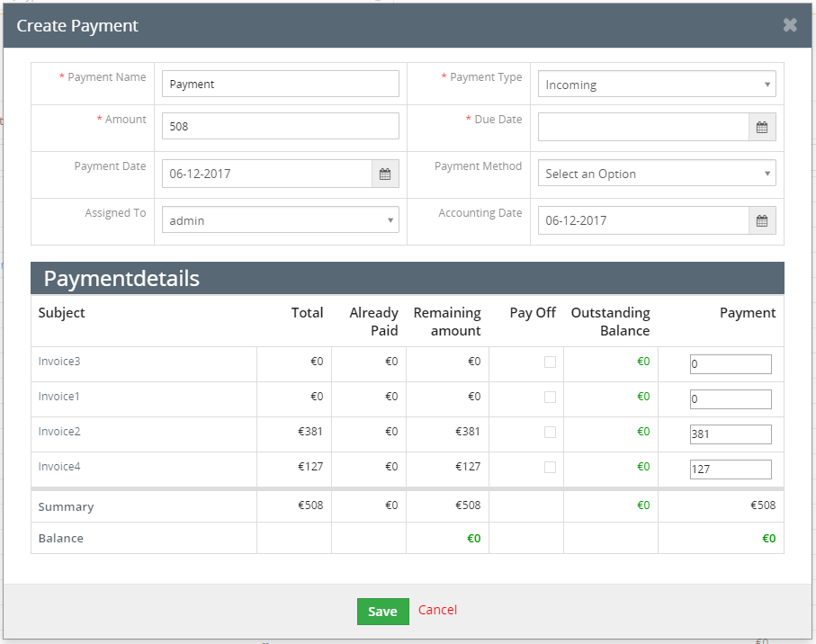The height and width of the screenshot is (644, 816).
Task: Click the Invoice3 payment input
Action: coord(730,364)
